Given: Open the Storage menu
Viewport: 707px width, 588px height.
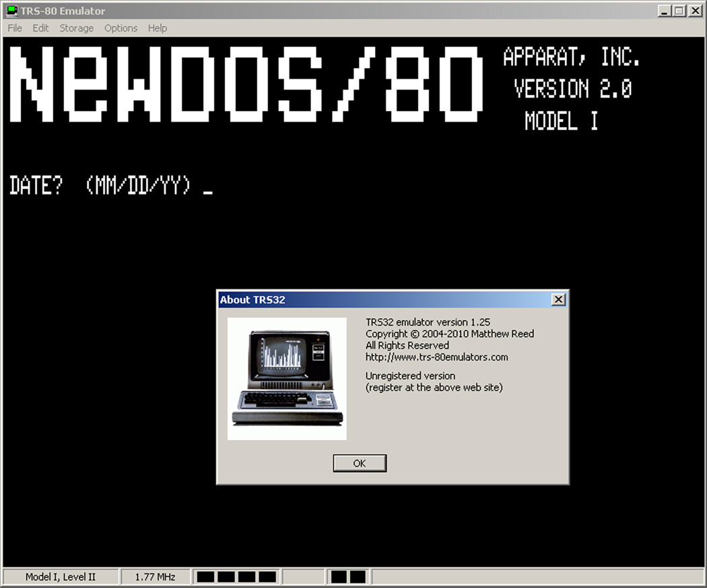Looking at the screenshot, I should tap(77, 28).
